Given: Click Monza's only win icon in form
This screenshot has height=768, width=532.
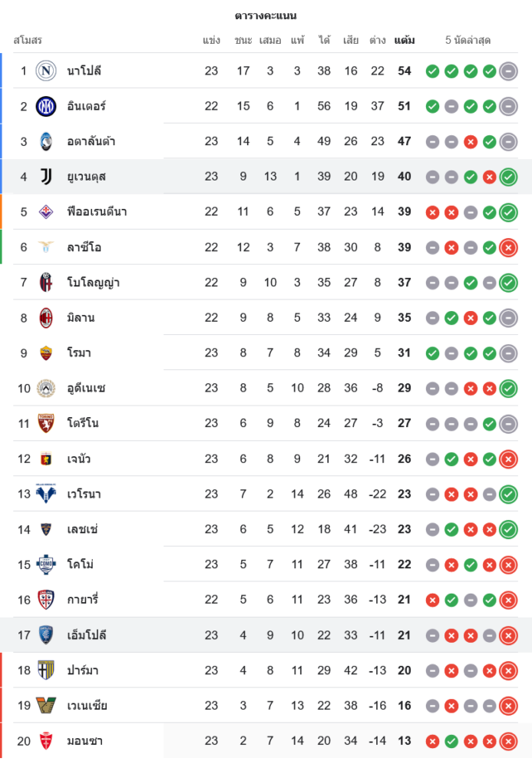Looking at the screenshot, I should (x=451, y=741).
